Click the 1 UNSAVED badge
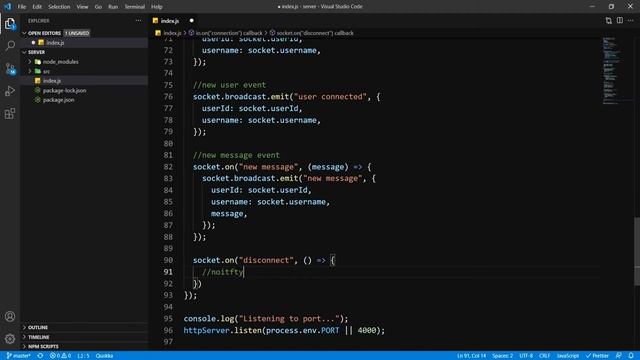640x360 pixels. pyautogui.click(x=77, y=33)
